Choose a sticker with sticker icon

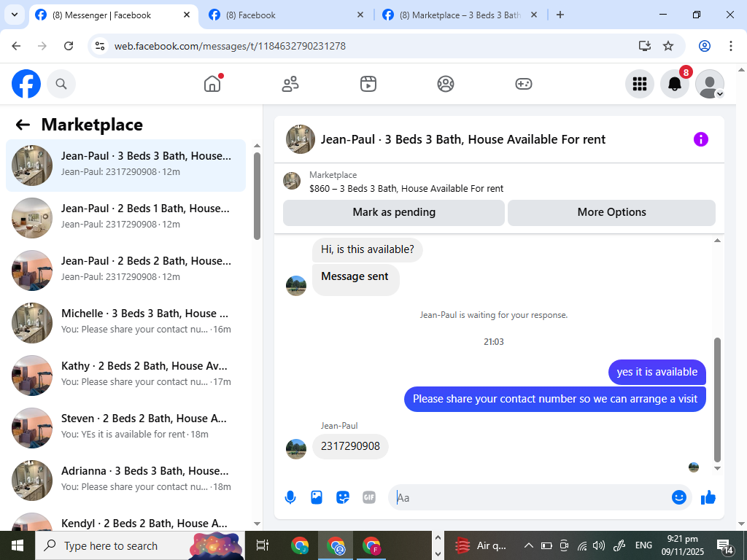343,497
